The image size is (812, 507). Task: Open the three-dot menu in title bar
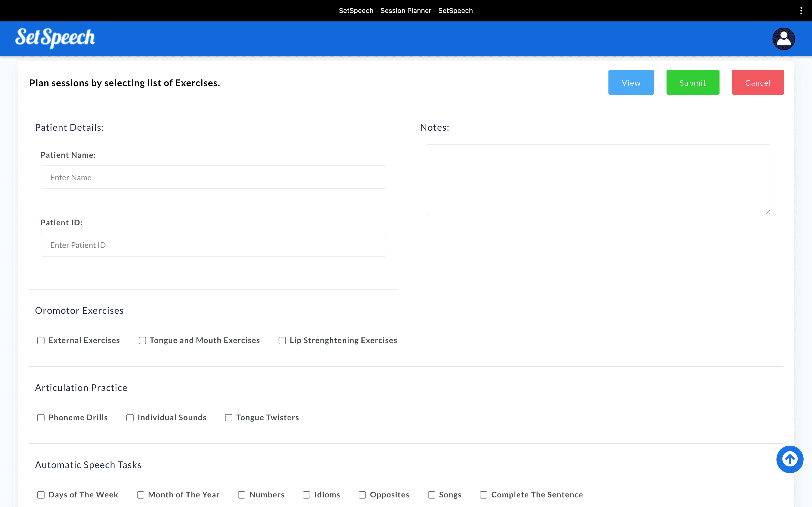coord(801,11)
